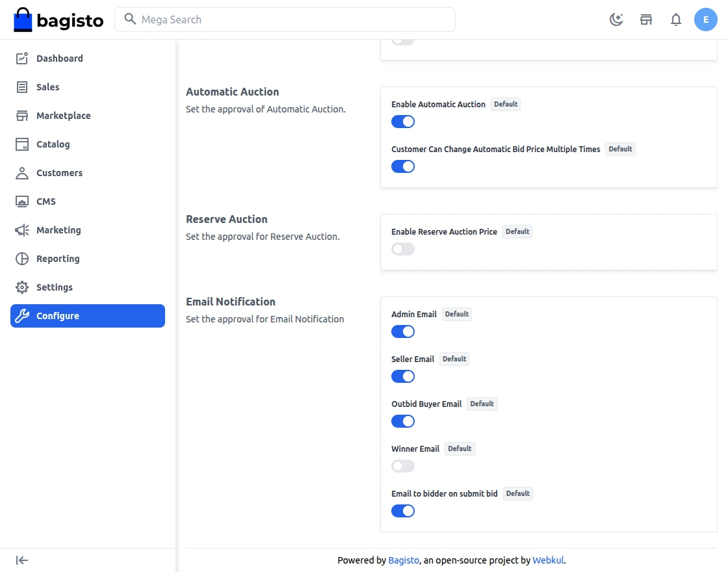Click Default badge beside Admin Email

click(x=457, y=314)
